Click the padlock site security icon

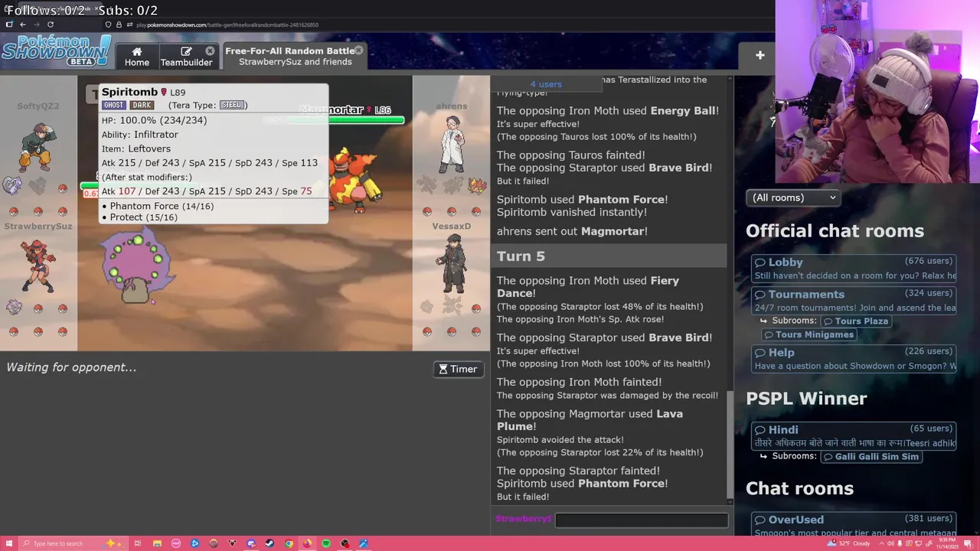pyautogui.click(x=119, y=24)
